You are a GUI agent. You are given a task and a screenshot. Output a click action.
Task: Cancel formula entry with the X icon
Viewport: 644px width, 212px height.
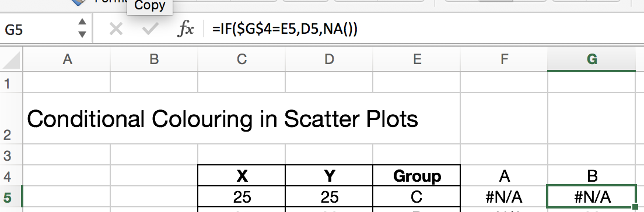pos(117,29)
